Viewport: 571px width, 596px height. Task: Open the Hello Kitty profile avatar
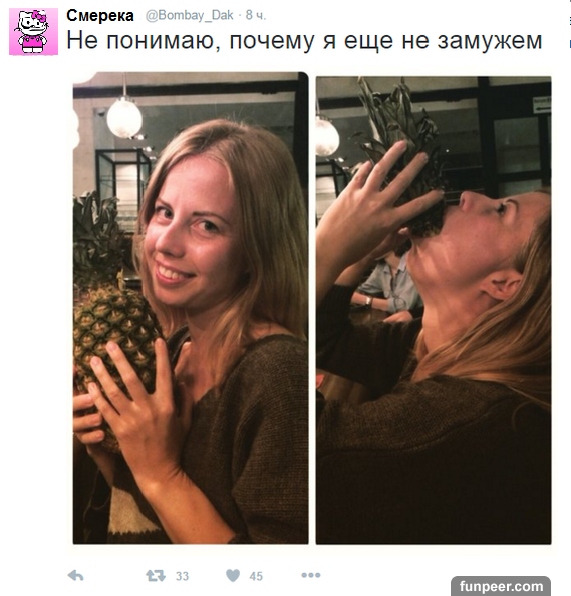[33, 32]
